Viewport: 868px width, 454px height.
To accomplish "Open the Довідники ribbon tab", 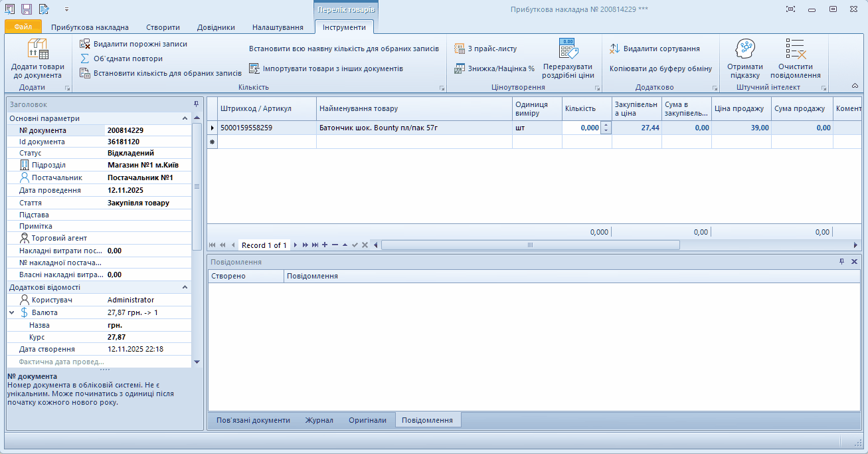I will (x=216, y=27).
